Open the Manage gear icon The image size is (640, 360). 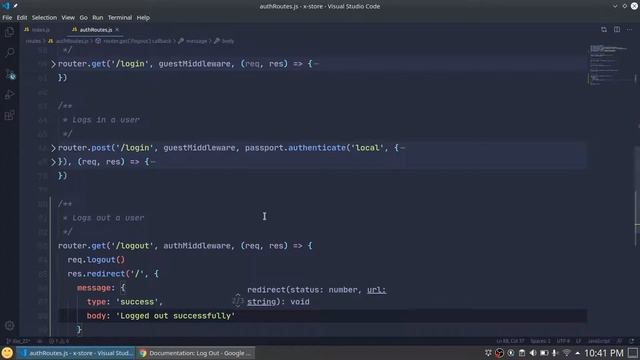[x=9, y=325]
